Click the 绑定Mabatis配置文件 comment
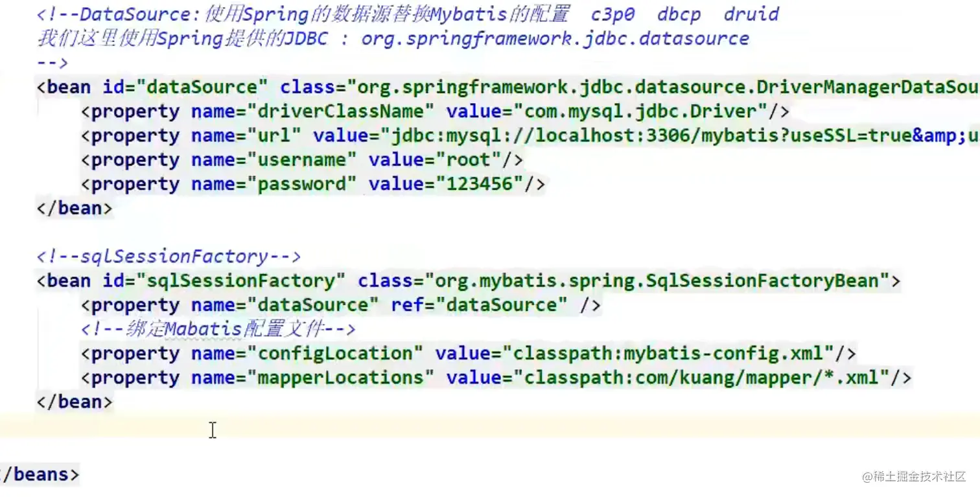The image size is (980, 497). (x=218, y=329)
